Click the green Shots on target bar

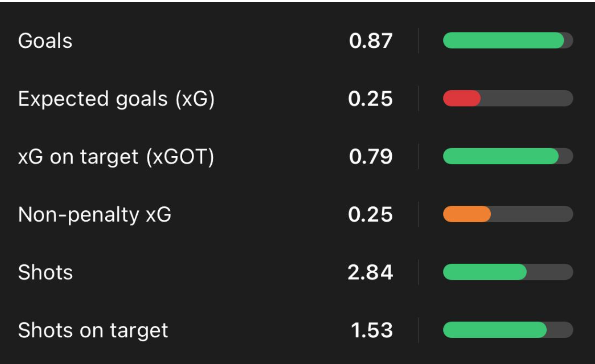[495, 330]
